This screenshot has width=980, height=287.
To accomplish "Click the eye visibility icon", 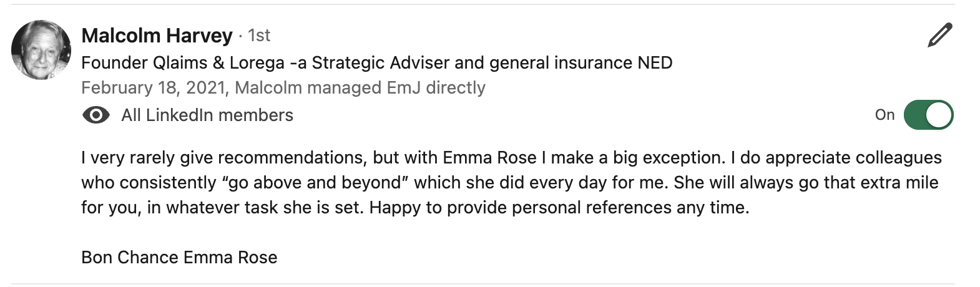I will coord(96,115).
